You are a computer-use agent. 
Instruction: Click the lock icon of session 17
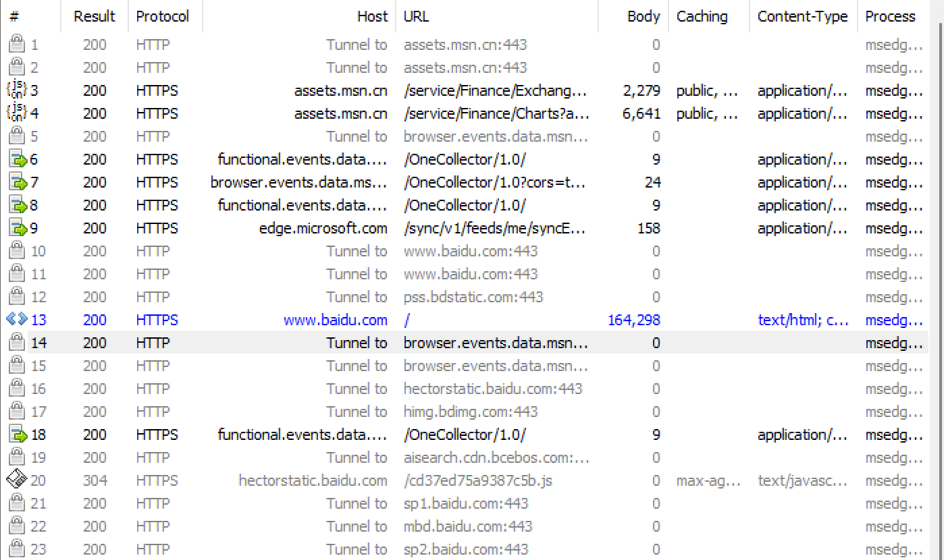click(16, 412)
